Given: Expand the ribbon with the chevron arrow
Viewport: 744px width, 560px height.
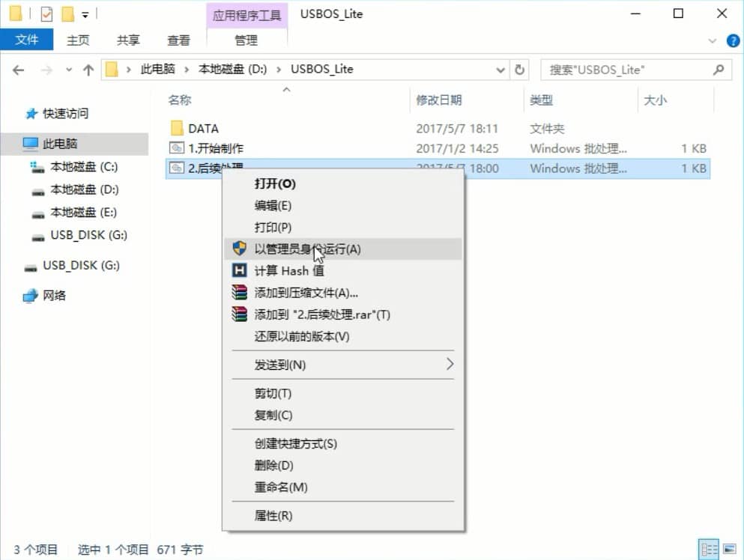Looking at the screenshot, I should point(713,40).
